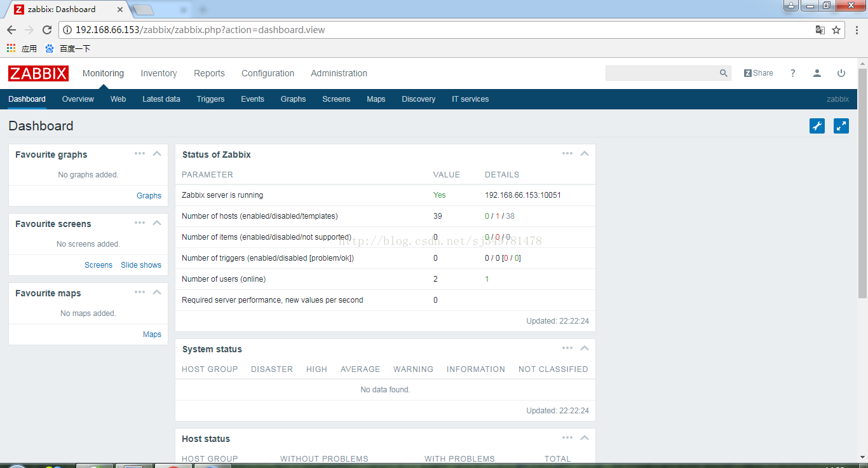Click the browser address bar URL
868x468 pixels.
pos(200,30)
